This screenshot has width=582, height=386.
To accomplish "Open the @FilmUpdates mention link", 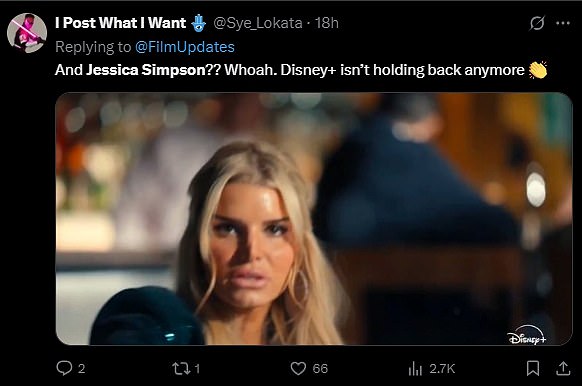I will click(185, 47).
